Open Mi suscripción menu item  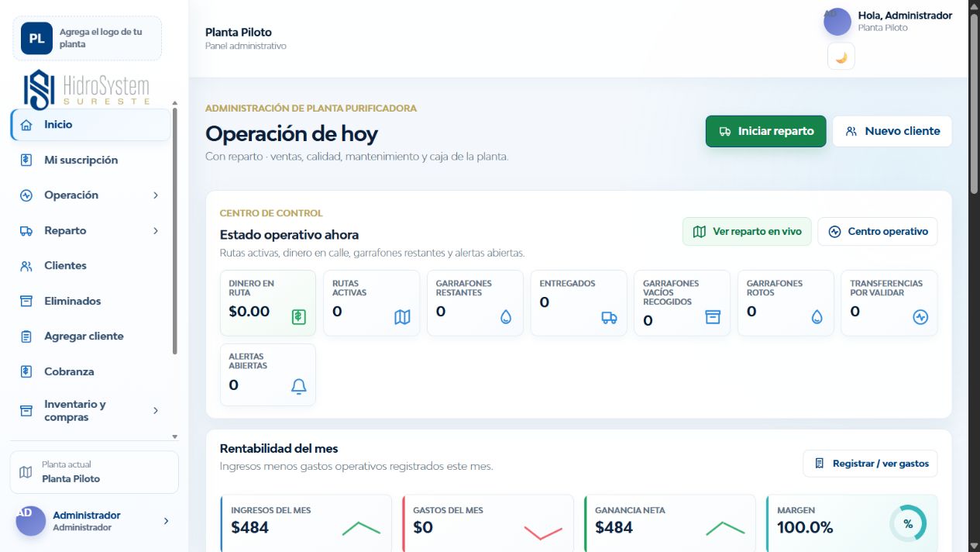tap(91, 160)
